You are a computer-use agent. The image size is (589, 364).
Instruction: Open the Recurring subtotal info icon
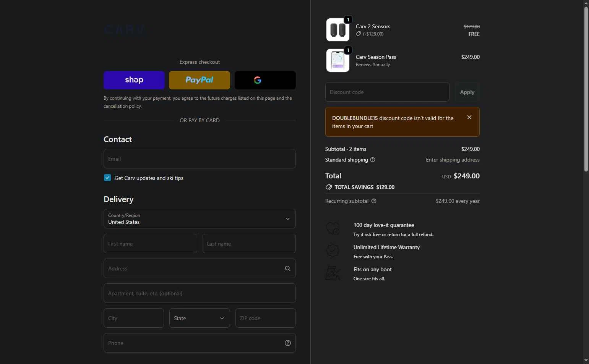coord(374,201)
